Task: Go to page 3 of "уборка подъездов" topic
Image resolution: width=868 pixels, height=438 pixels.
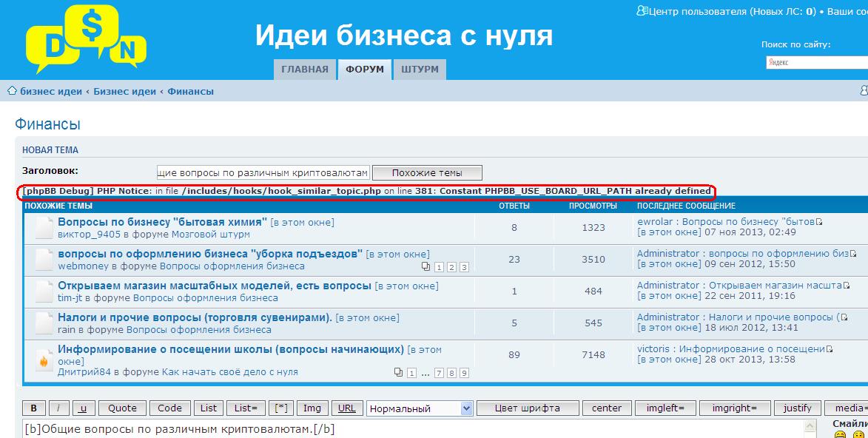Action: pyautogui.click(x=464, y=267)
